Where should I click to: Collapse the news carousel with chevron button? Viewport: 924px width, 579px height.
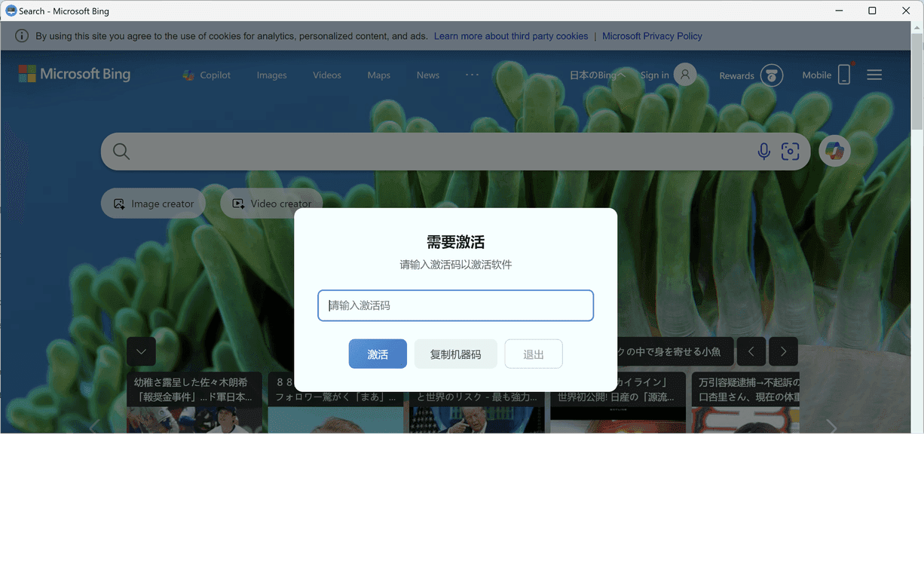[x=141, y=352]
